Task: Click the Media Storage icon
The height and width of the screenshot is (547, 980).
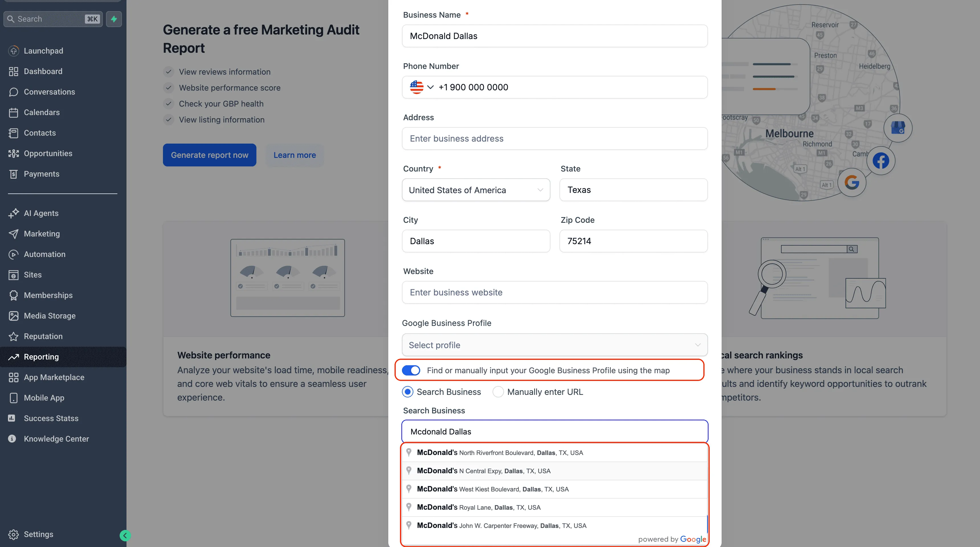Action: click(x=14, y=316)
